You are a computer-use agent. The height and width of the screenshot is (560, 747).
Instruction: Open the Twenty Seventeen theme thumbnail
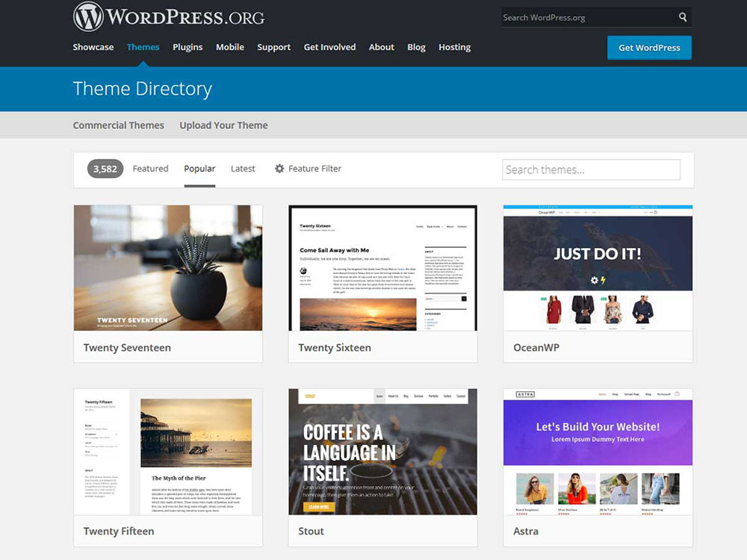pos(168,268)
